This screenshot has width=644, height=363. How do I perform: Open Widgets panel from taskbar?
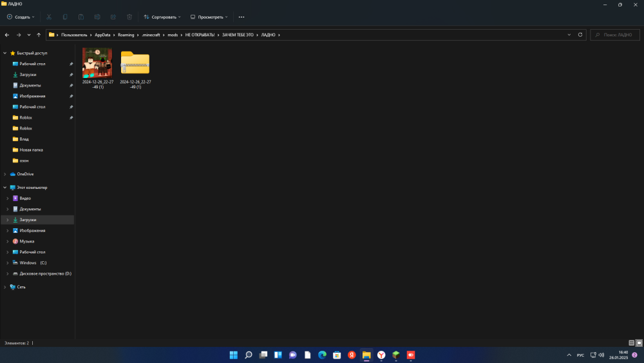coord(278,355)
